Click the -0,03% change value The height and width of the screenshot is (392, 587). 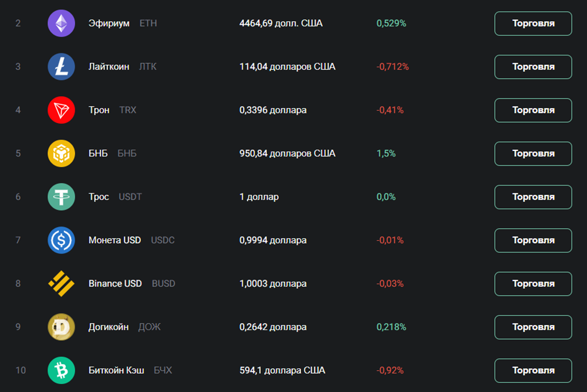pos(390,284)
